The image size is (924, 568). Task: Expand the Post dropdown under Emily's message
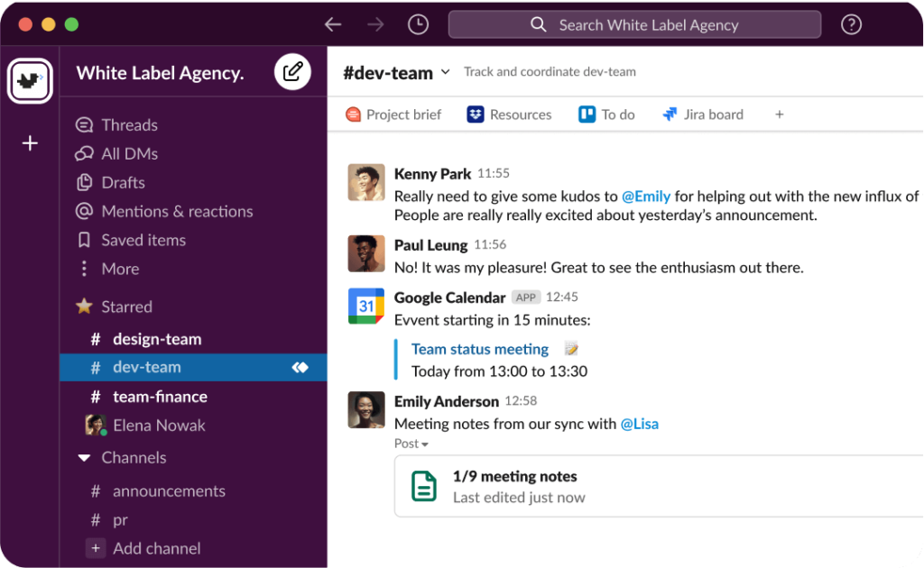[411, 444]
